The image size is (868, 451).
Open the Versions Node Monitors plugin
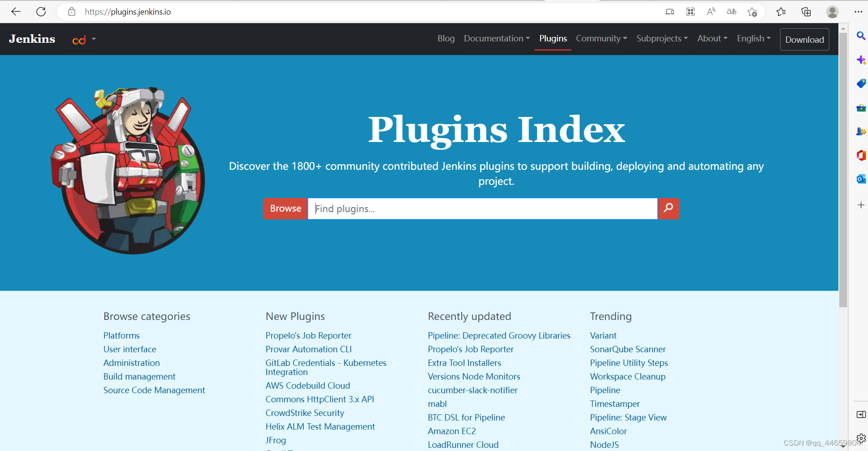coord(474,376)
